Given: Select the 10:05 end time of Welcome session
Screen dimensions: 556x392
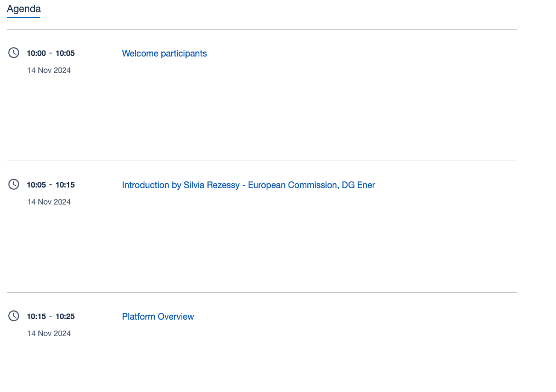Looking at the screenshot, I should [x=65, y=53].
